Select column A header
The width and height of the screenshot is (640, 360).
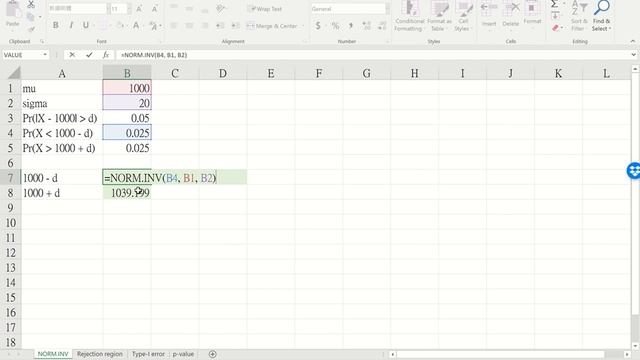(62, 73)
